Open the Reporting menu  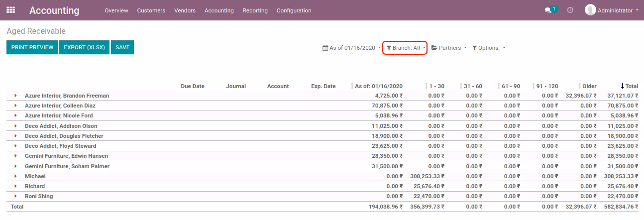(255, 10)
